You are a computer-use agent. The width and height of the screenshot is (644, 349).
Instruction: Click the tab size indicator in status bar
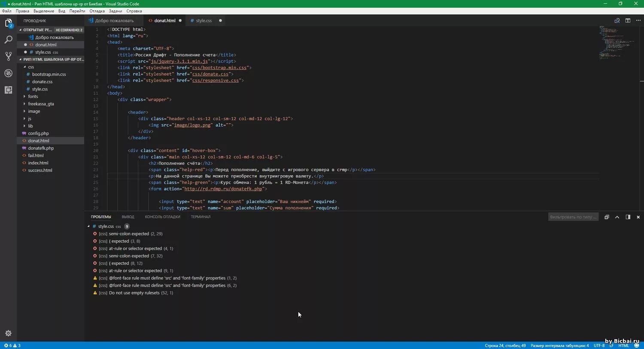[560, 346]
